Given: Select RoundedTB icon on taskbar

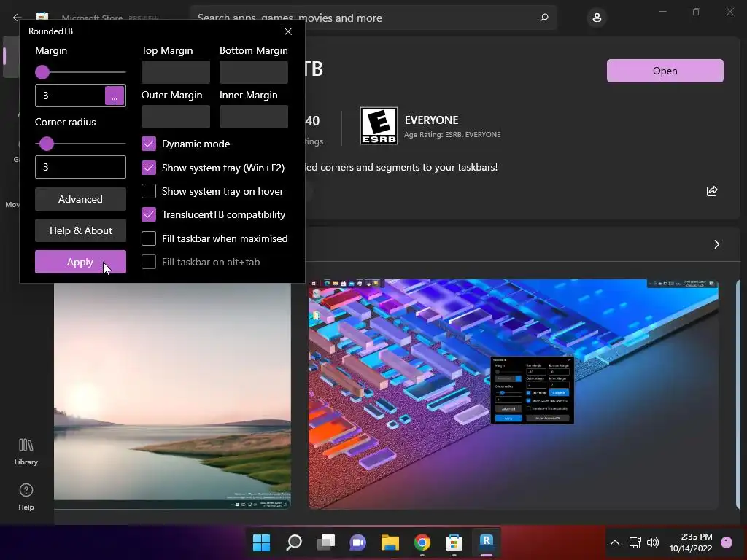Looking at the screenshot, I should pyautogui.click(x=486, y=542).
